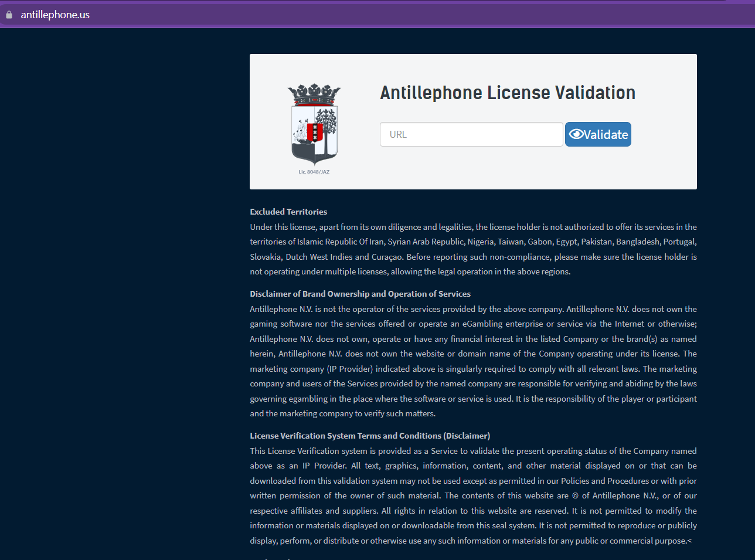Click the 'Disclaimer of Brand Ownership and Operation of Services' heading
755x560 pixels.
point(361,294)
